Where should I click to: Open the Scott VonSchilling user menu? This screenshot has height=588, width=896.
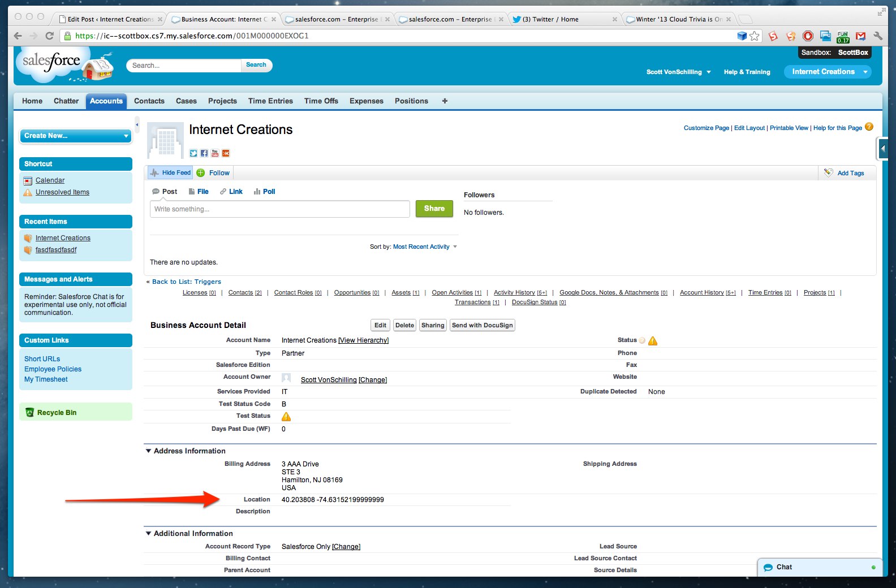(679, 72)
